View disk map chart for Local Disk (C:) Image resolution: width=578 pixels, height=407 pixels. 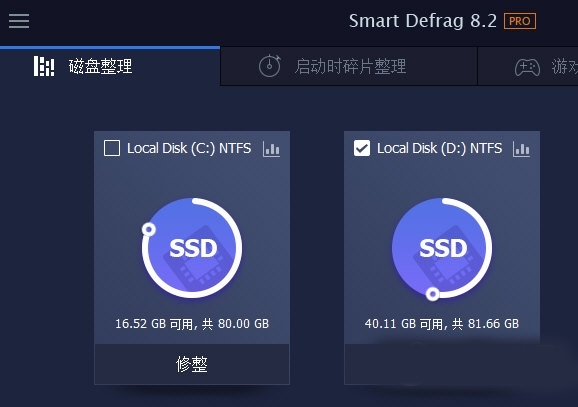point(271,149)
